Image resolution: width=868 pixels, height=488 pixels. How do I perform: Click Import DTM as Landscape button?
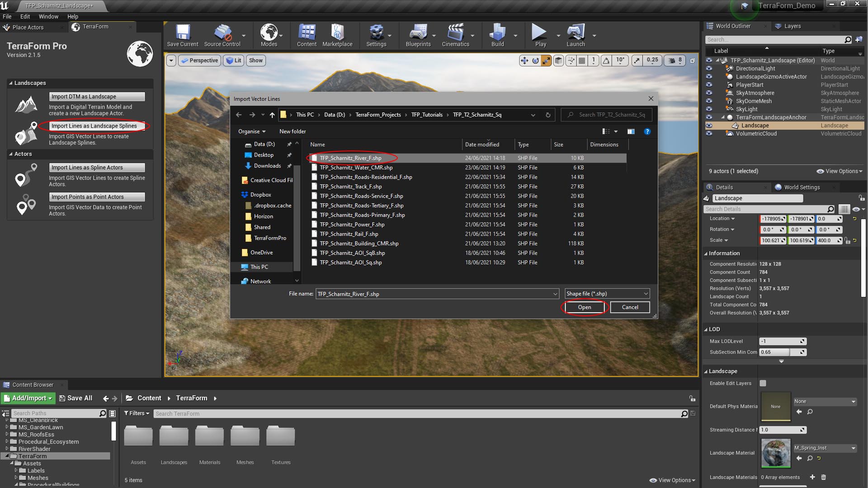click(97, 97)
